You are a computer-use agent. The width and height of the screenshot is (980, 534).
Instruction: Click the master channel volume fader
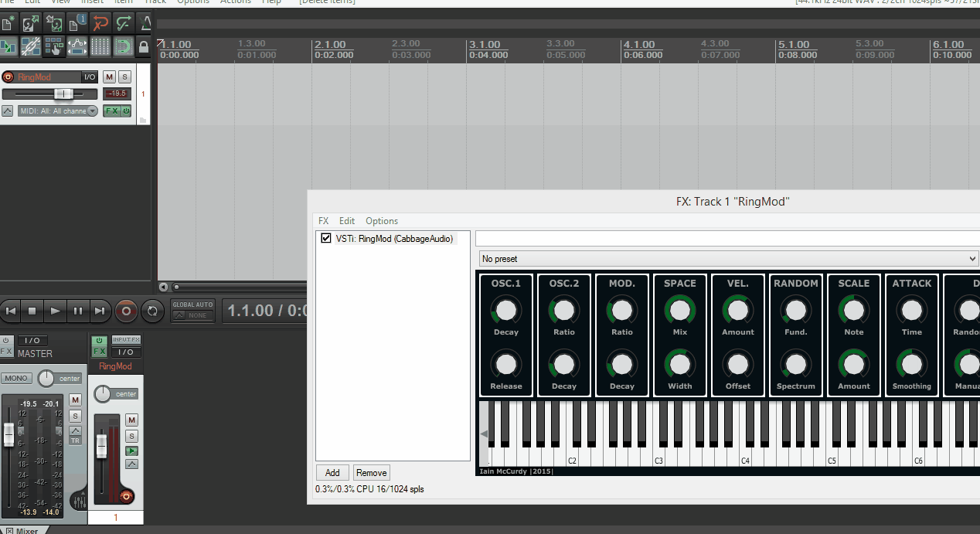(9, 435)
